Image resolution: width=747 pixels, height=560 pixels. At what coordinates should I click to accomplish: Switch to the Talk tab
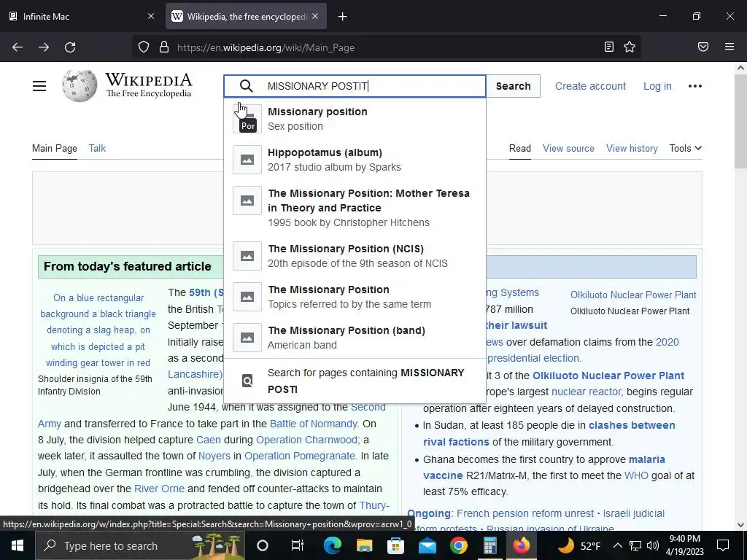97,148
